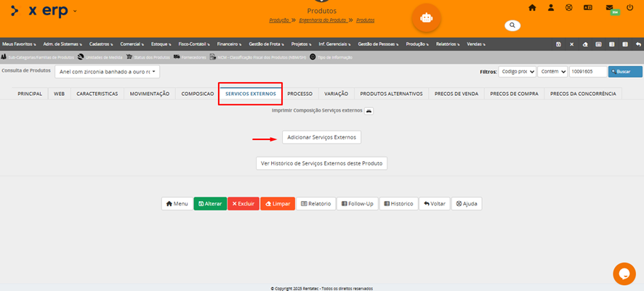Expand the Consulta de Produtos dropdown
Screen dimensions: 644x291
[107, 72]
